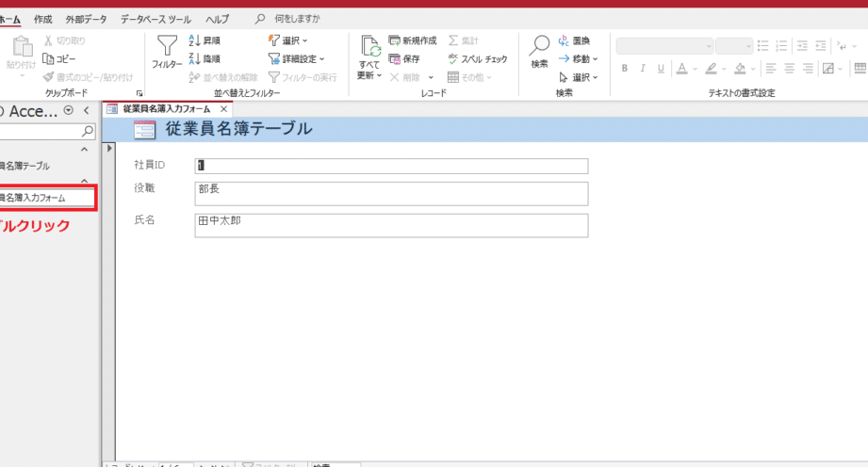Click the Filter (フィルター) funnel icon

(167, 47)
